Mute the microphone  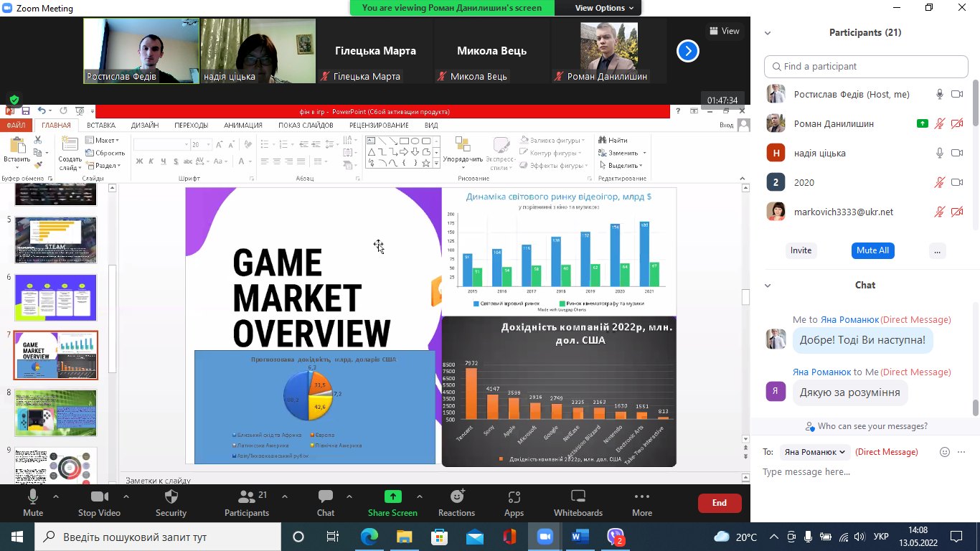click(33, 496)
